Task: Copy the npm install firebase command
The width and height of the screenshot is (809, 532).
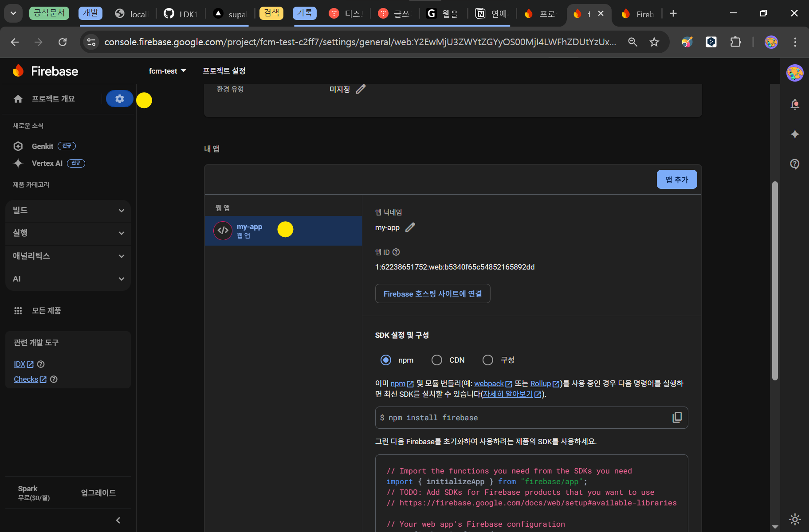Action: (677, 417)
